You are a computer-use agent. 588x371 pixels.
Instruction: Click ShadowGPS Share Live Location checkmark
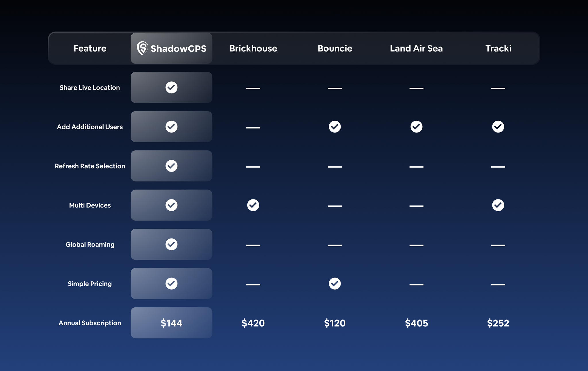coord(171,87)
